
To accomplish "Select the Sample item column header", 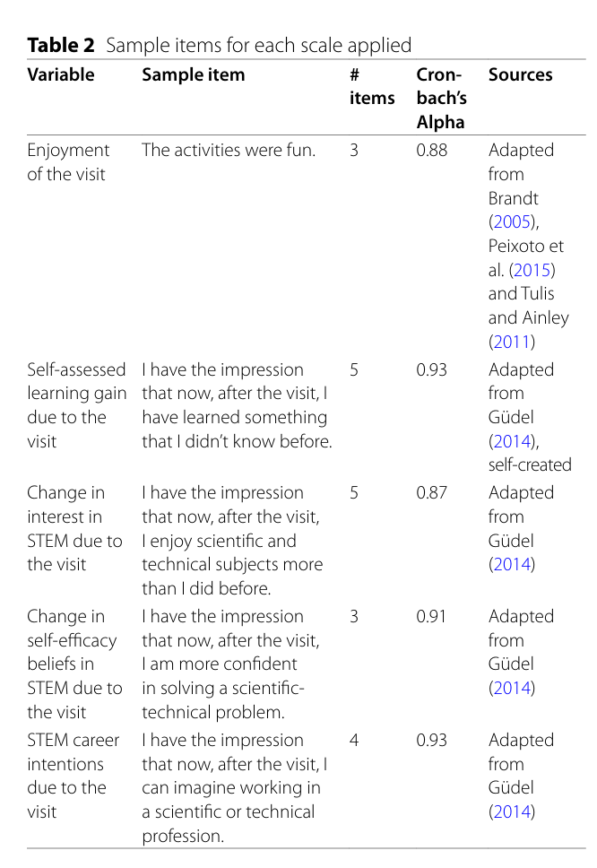I will [x=193, y=74].
